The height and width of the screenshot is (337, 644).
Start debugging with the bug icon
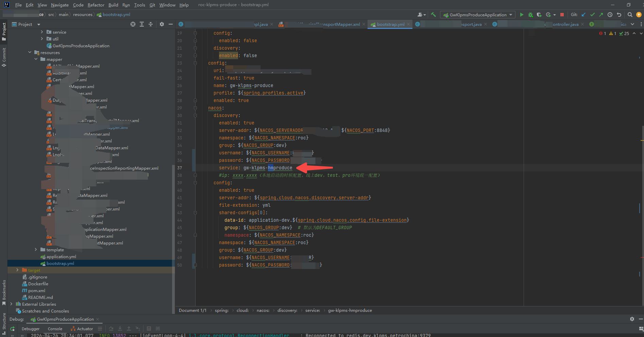tap(530, 15)
